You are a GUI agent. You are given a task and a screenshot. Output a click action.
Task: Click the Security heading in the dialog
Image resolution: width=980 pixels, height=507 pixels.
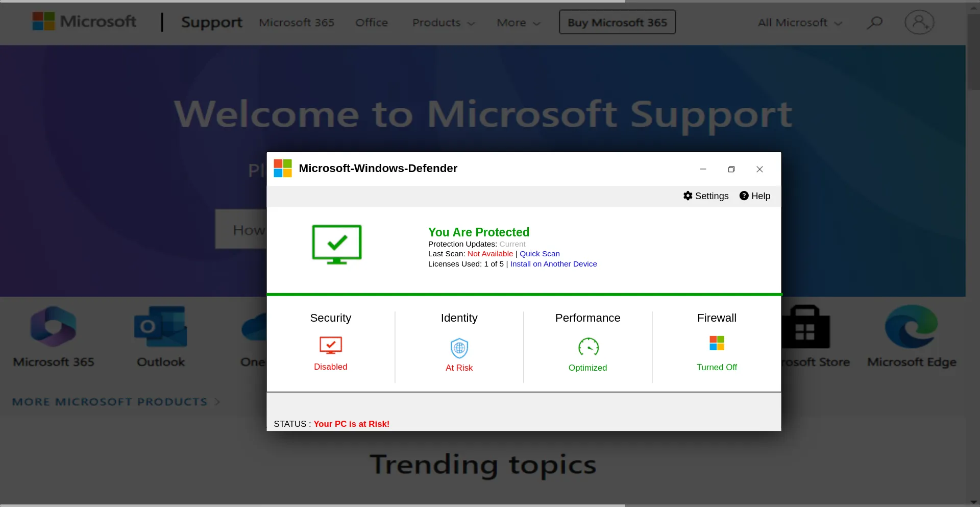pyautogui.click(x=331, y=318)
